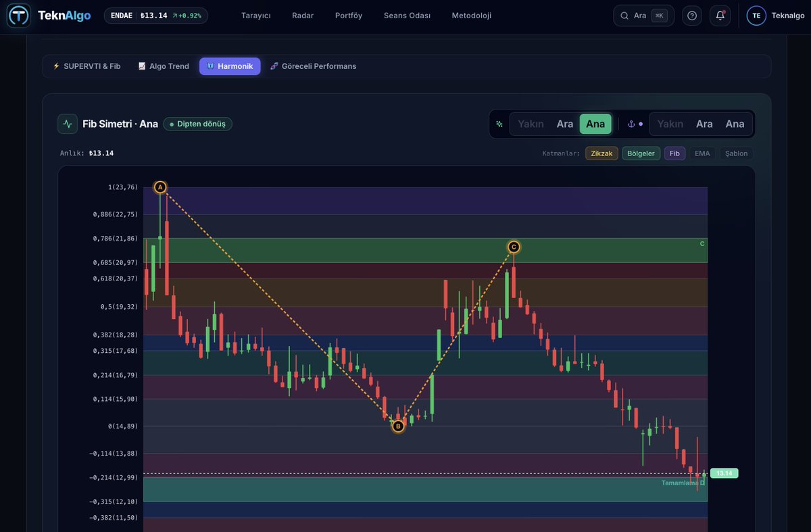Screen dimensions: 811x532
Task: Open the notifications bell icon
Action: [720, 16]
